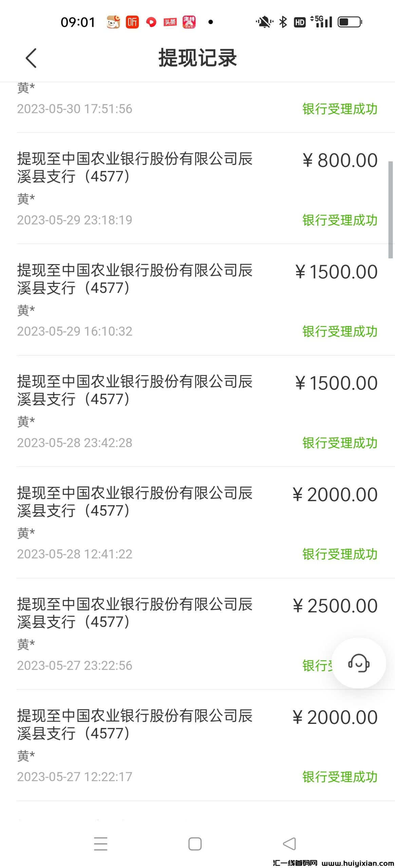The height and width of the screenshot is (868, 395).
Task: Tap 银行受理成功 status for 2023-05-29 23:18:19
Action: [x=340, y=220]
